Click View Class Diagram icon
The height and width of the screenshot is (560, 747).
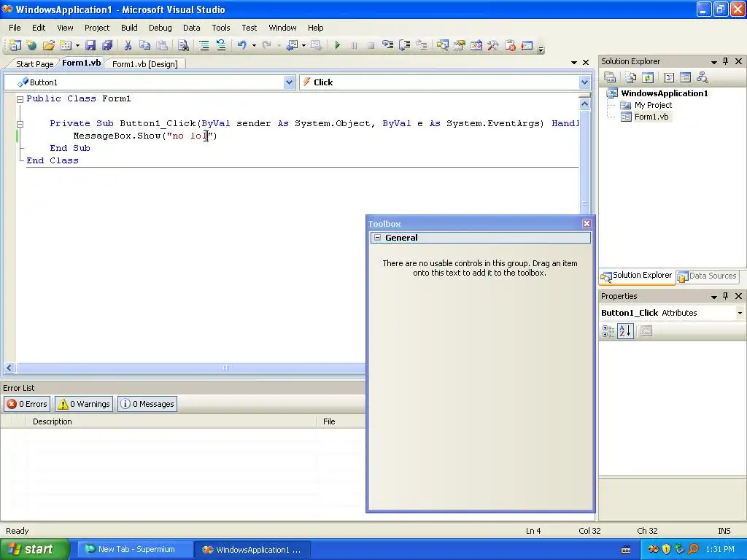click(703, 77)
